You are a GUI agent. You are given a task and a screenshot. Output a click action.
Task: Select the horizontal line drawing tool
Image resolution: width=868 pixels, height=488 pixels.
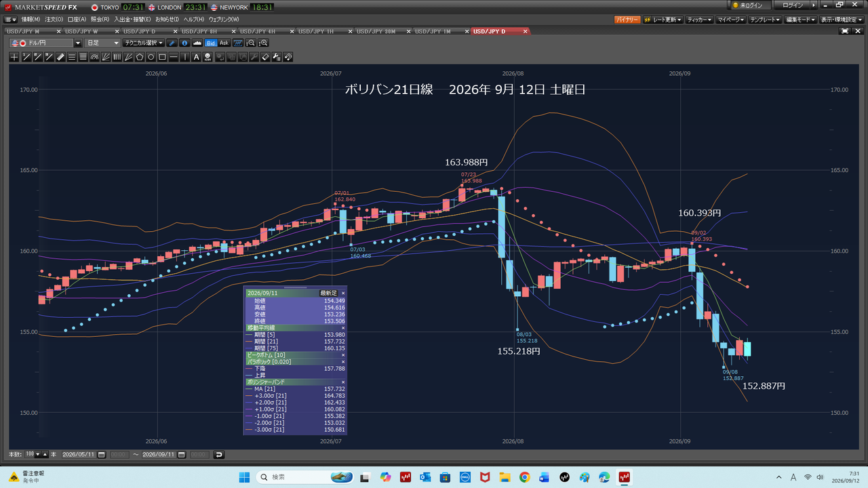174,57
